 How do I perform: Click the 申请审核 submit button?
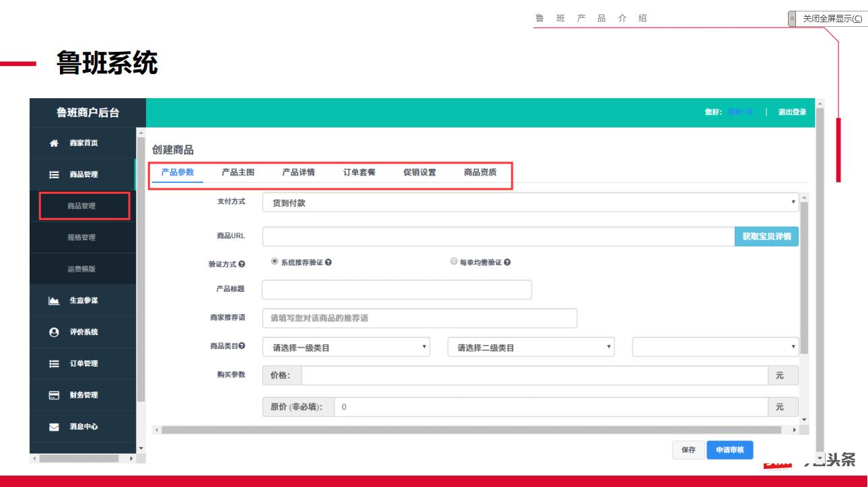730,449
